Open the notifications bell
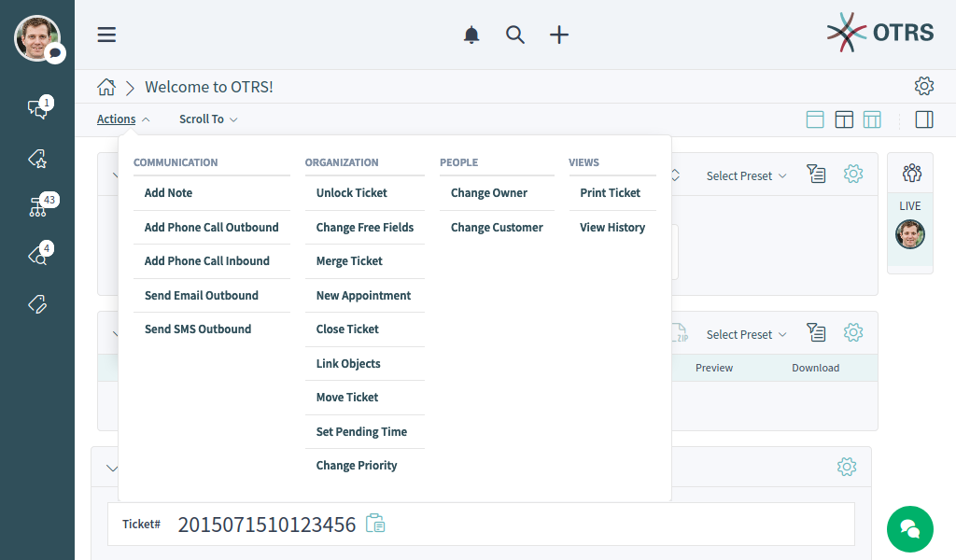The width and height of the screenshot is (956, 560). [x=471, y=35]
